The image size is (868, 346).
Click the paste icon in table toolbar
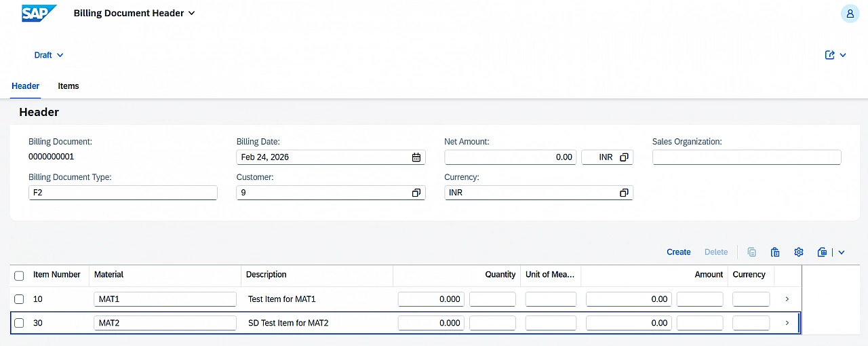tap(775, 252)
